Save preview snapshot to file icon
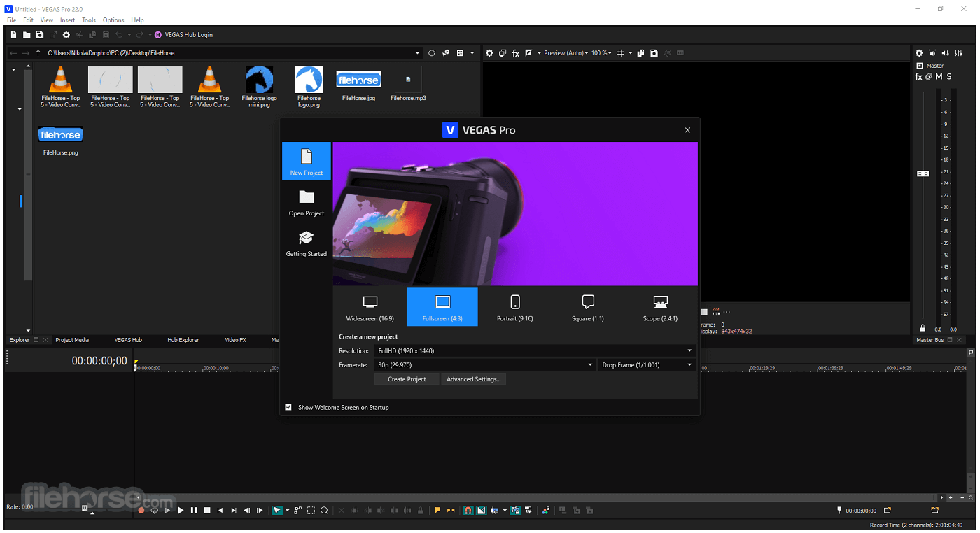The height and width of the screenshot is (533, 980). [x=654, y=53]
